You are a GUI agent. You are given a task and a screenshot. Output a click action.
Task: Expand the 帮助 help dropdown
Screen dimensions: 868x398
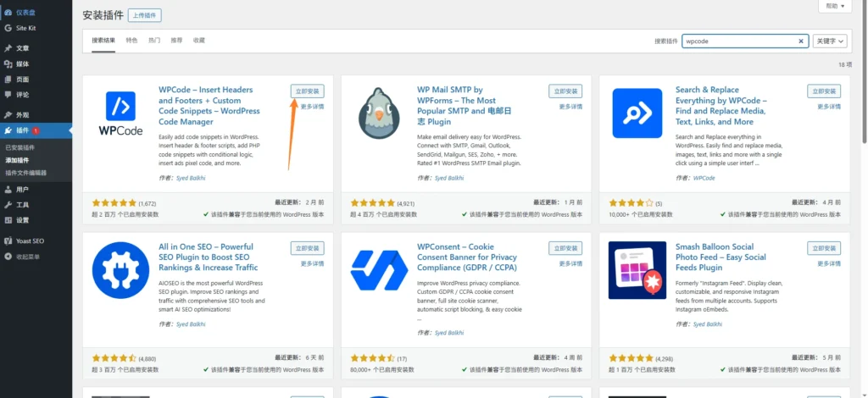pyautogui.click(x=834, y=6)
